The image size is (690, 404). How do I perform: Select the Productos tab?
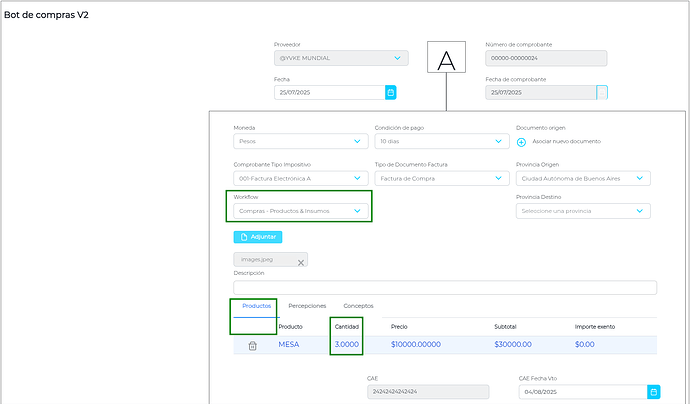(x=257, y=306)
